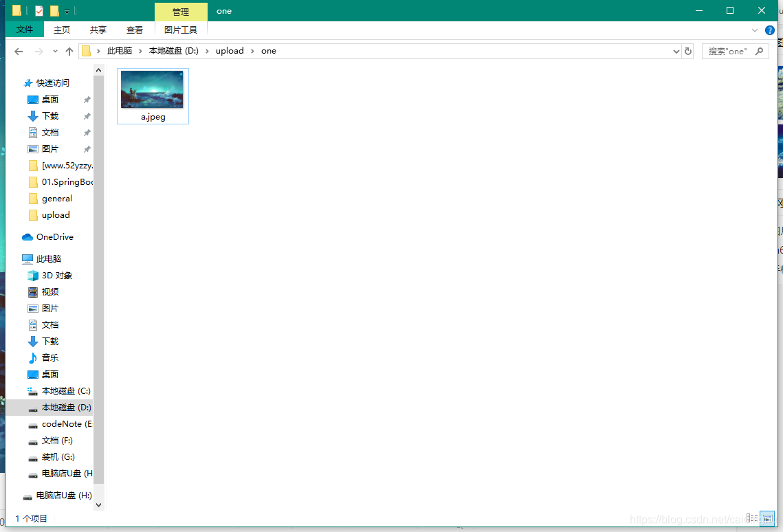This screenshot has height=532, width=783.
Task: Open the Quick Access Toolbar customize dropdown
Action: (x=66, y=10)
